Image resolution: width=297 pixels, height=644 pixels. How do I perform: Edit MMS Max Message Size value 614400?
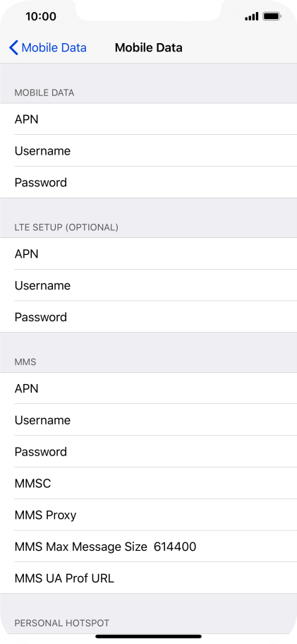click(175, 547)
